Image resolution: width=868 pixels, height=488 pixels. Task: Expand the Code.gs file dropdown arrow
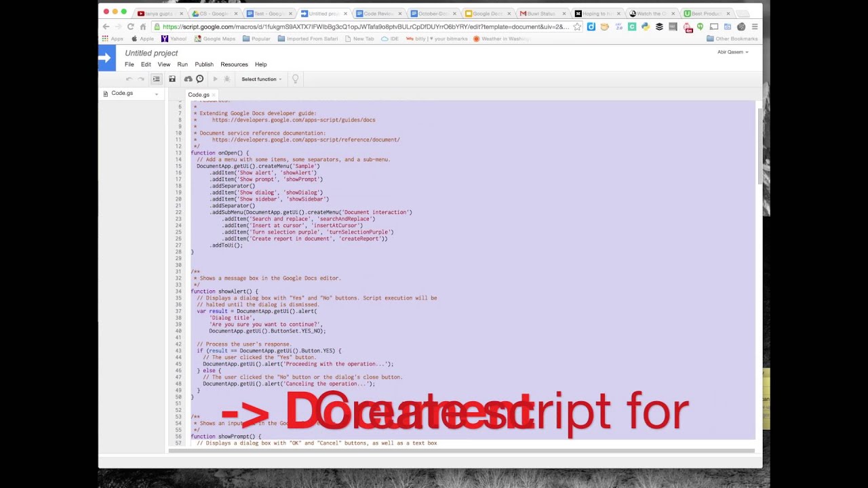click(157, 94)
